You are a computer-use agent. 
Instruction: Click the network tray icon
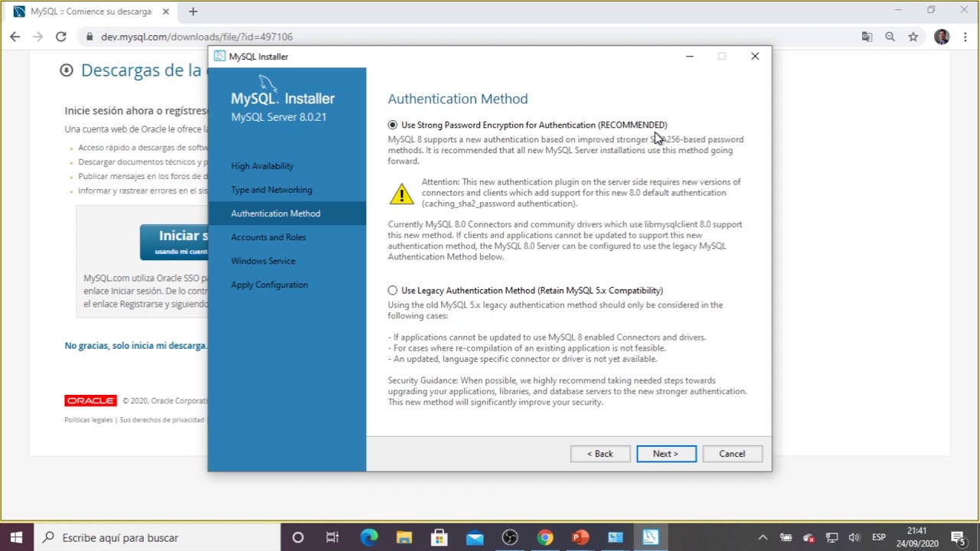(x=832, y=537)
